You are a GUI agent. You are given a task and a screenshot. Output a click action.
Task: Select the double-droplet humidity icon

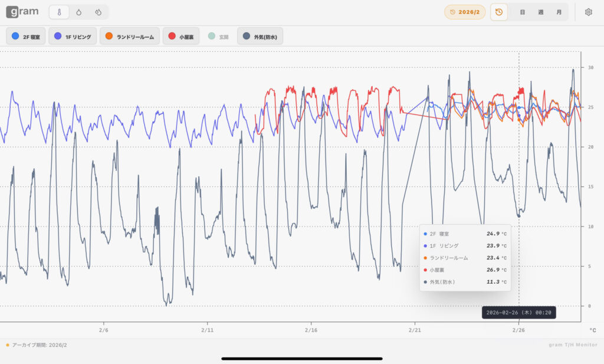point(98,12)
